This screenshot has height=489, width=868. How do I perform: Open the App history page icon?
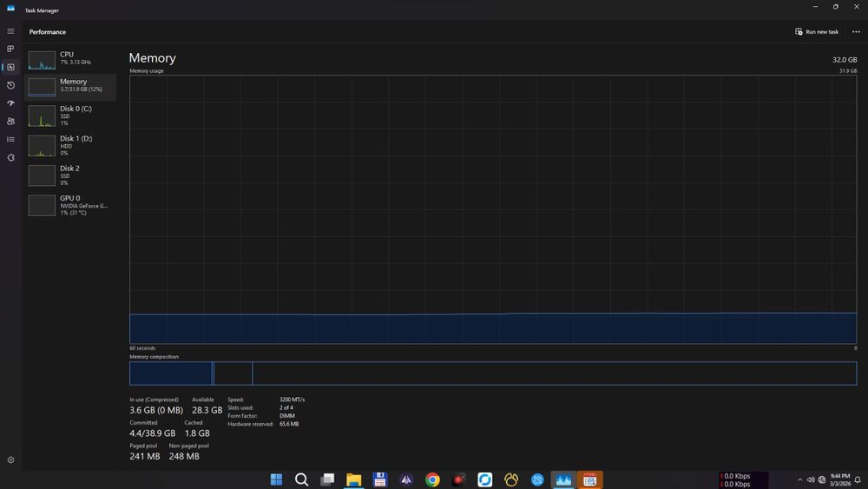tap(10, 85)
